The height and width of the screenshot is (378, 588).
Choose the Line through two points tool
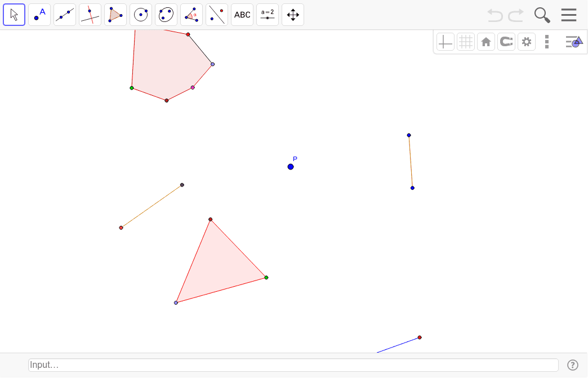(x=65, y=15)
